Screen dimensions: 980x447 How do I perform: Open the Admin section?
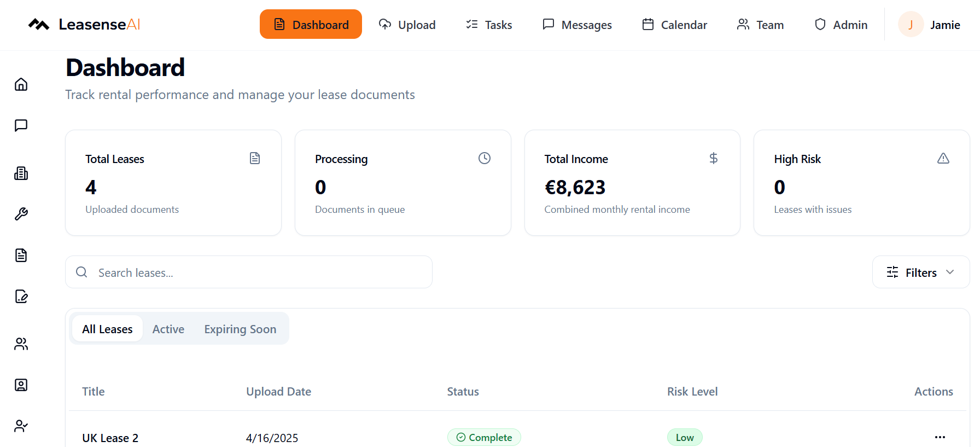coord(841,25)
